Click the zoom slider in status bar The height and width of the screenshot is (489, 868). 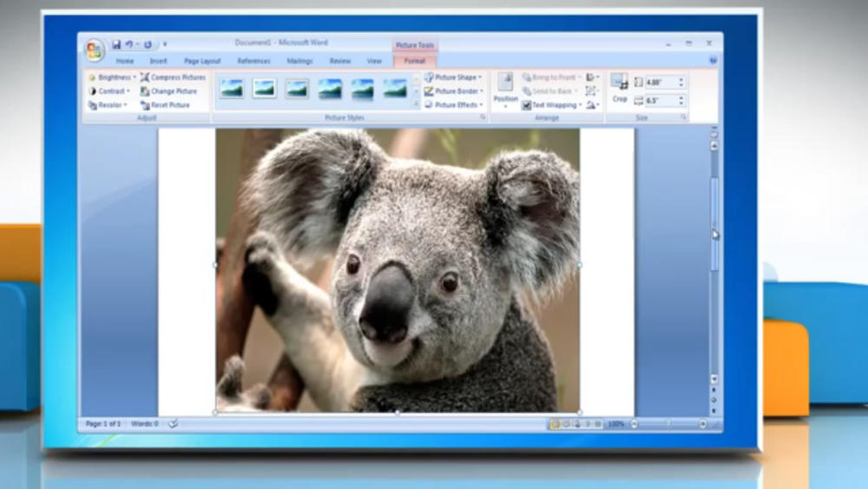point(668,424)
